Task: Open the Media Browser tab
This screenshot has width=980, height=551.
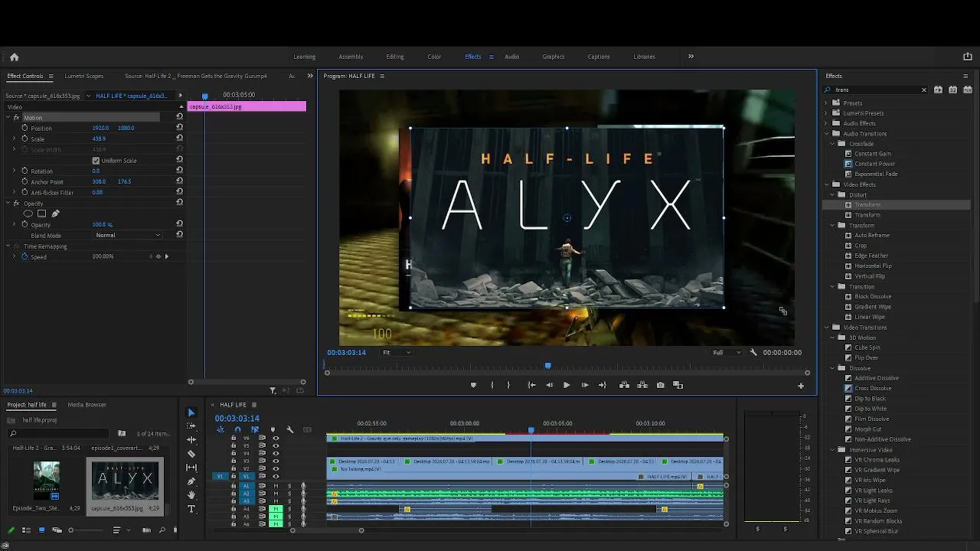Action: pos(87,405)
